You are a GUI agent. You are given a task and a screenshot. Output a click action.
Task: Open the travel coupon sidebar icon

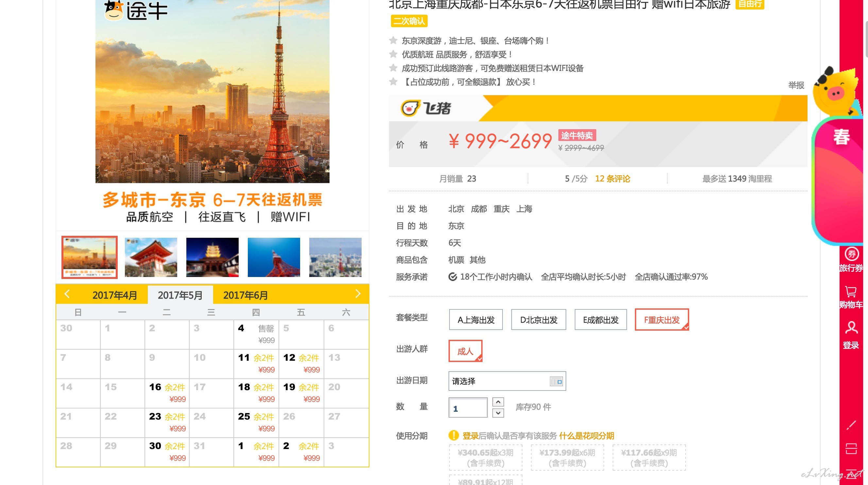[851, 254]
